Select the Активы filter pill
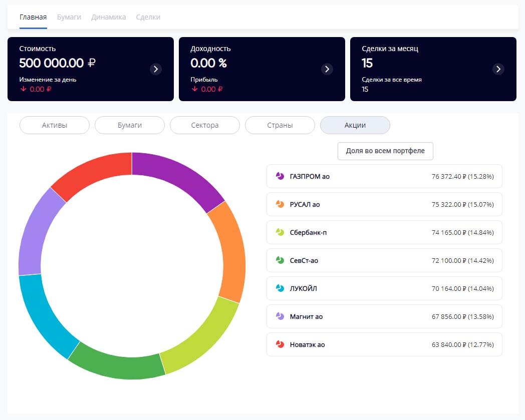525x420 pixels. [55, 125]
